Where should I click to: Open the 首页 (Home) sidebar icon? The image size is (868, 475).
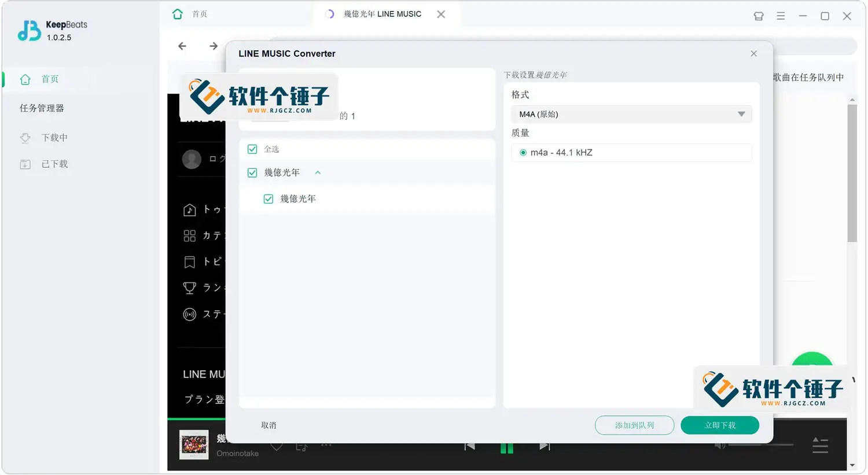(x=25, y=79)
